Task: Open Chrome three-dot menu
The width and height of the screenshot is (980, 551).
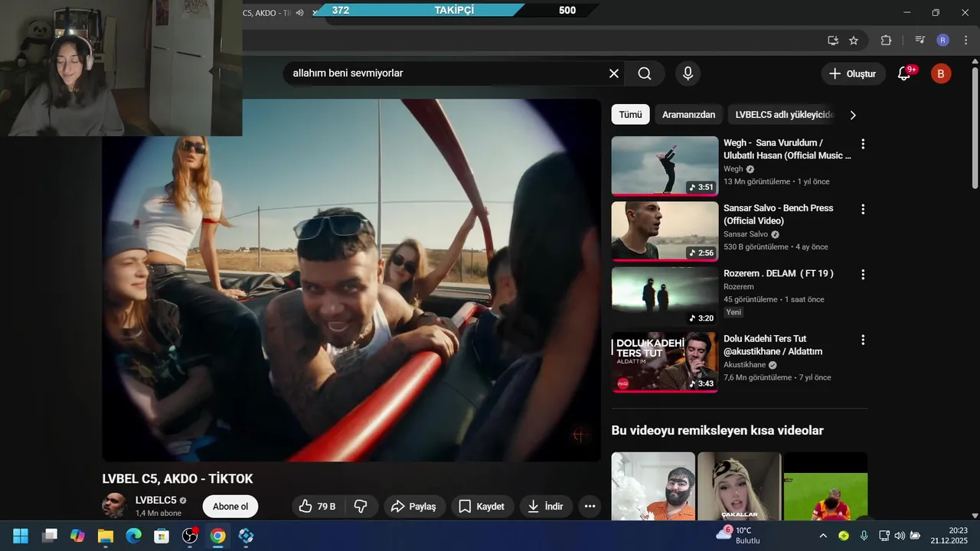Action: coord(965,41)
